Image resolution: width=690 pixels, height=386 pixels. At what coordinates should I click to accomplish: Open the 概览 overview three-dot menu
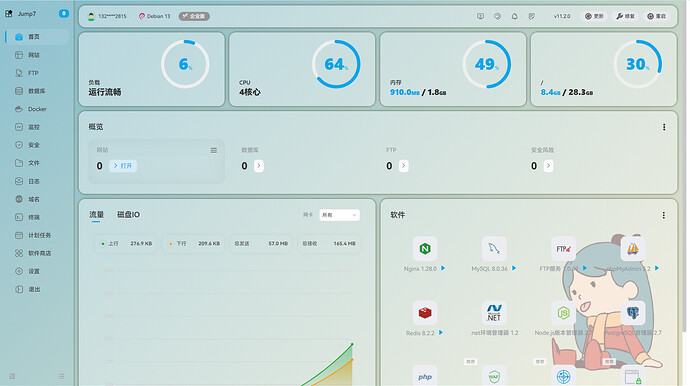664,127
